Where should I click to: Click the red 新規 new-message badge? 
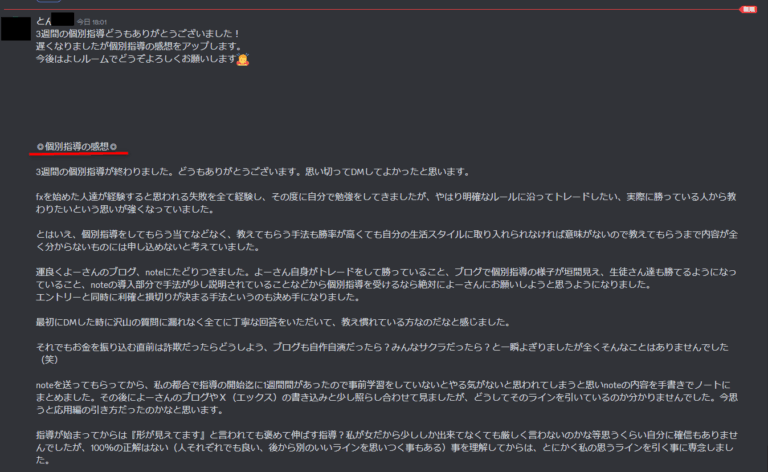748,9
